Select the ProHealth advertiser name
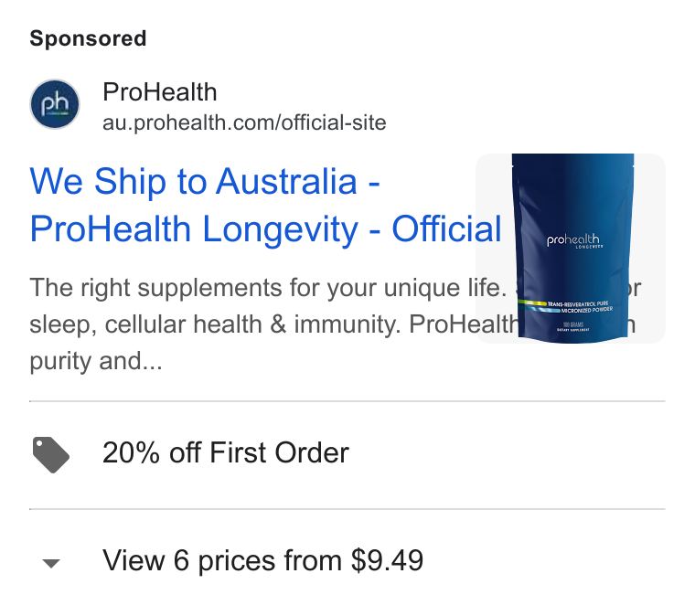The height and width of the screenshot is (616, 695). 159,92
